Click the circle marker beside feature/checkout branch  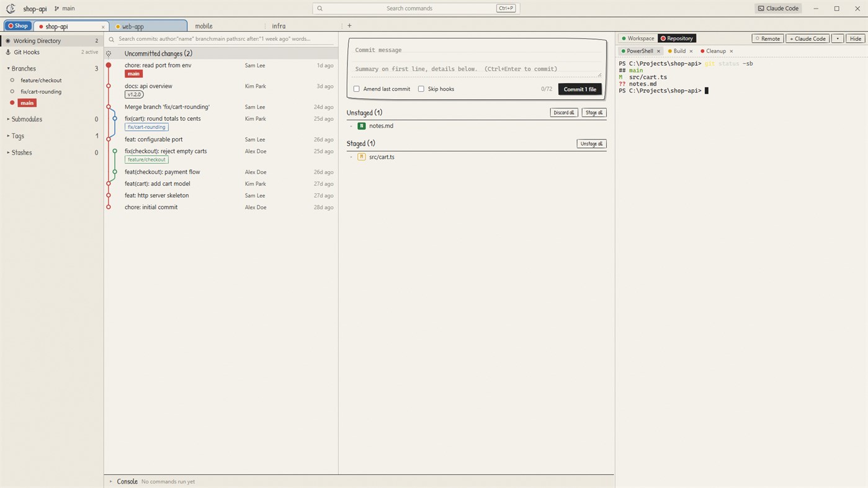click(x=12, y=80)
